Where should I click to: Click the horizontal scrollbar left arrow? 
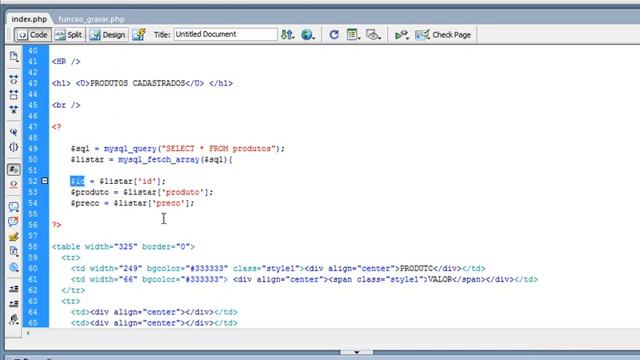(28, 333)
